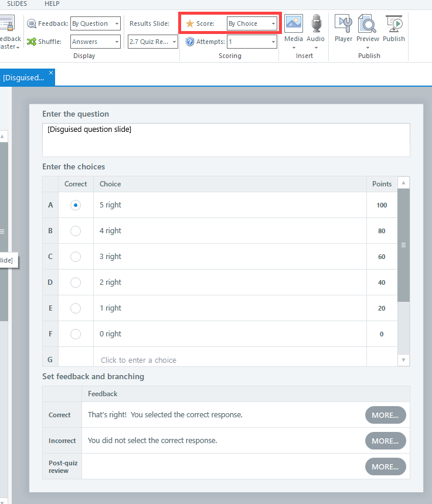432x504 pixels.
Task: Mark choice D '2 right' as correct
Action: tap(76, 282)
